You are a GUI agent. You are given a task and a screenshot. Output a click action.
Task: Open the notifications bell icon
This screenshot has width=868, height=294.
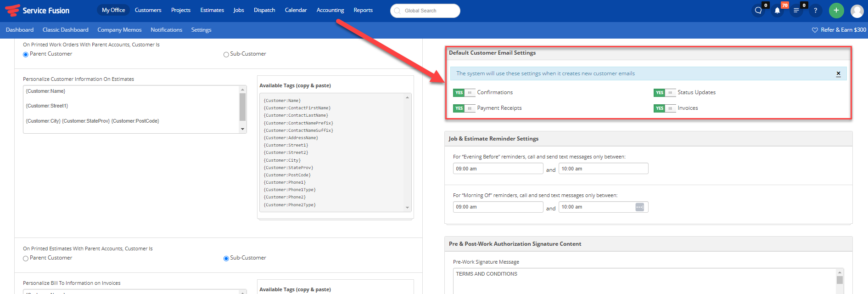click(x=778, y=10)
